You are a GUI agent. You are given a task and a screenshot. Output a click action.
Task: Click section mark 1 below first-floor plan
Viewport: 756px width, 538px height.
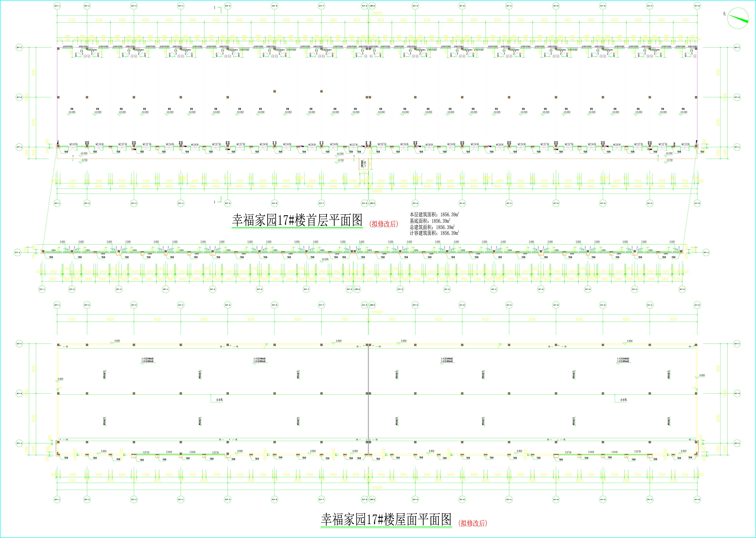point(215,202)
